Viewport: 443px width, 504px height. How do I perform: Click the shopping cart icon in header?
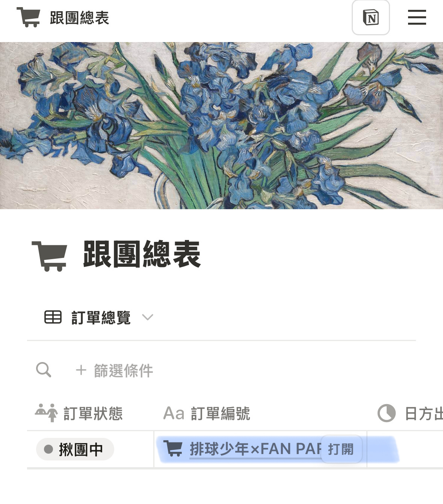[x=28, y=17]
